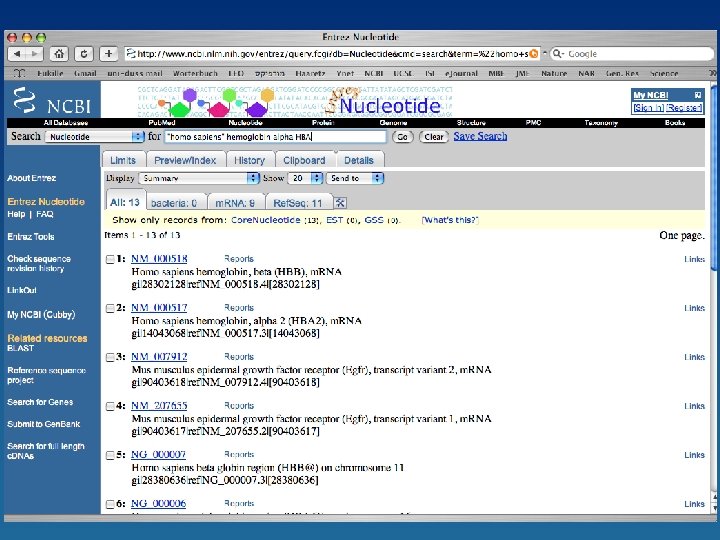The height and width of the screenshot is (540, 720).
Task: Select the RefSeq: 11 filter tab
Action: [298, 203]
